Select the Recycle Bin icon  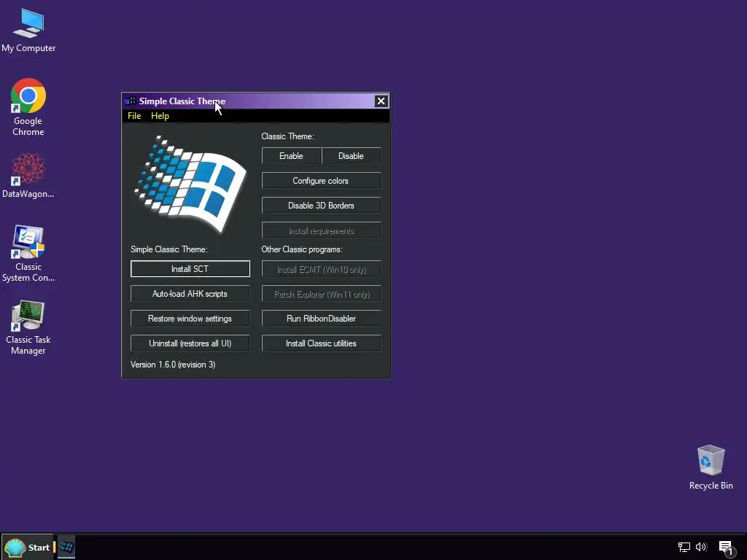click(711, 467)
